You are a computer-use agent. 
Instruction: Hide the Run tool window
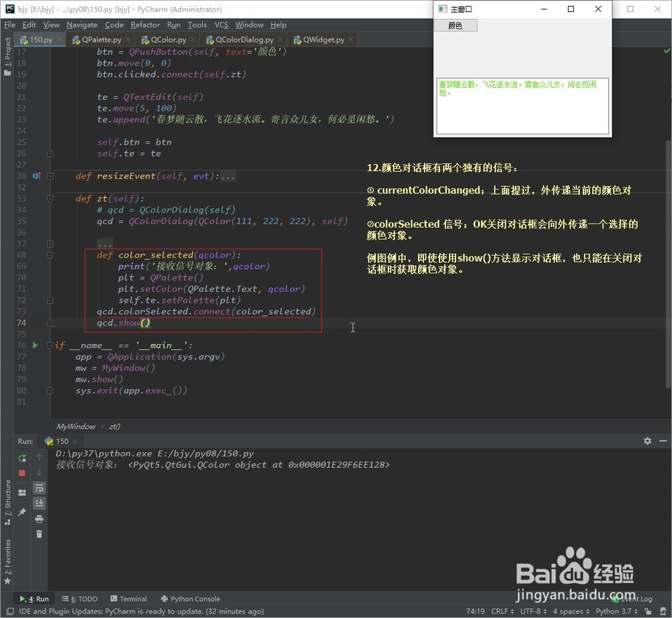pyautogui.click(x=663, y=441)
